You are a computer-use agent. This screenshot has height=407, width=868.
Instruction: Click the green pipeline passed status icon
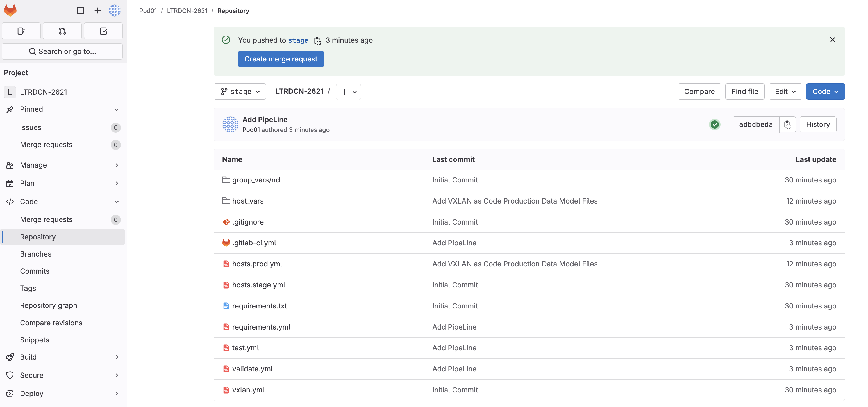click(x=714, y=125)
